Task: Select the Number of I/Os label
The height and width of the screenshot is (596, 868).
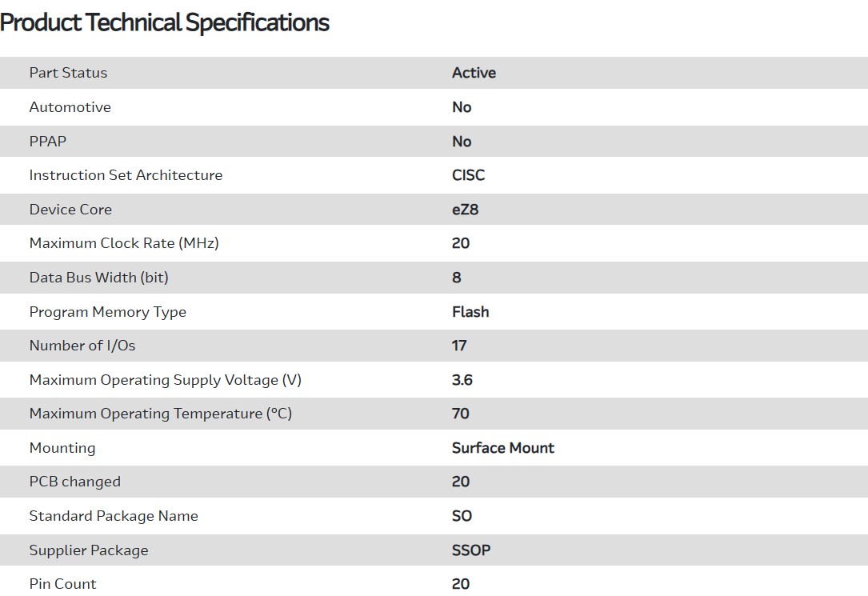Action: tap(82, 346)
